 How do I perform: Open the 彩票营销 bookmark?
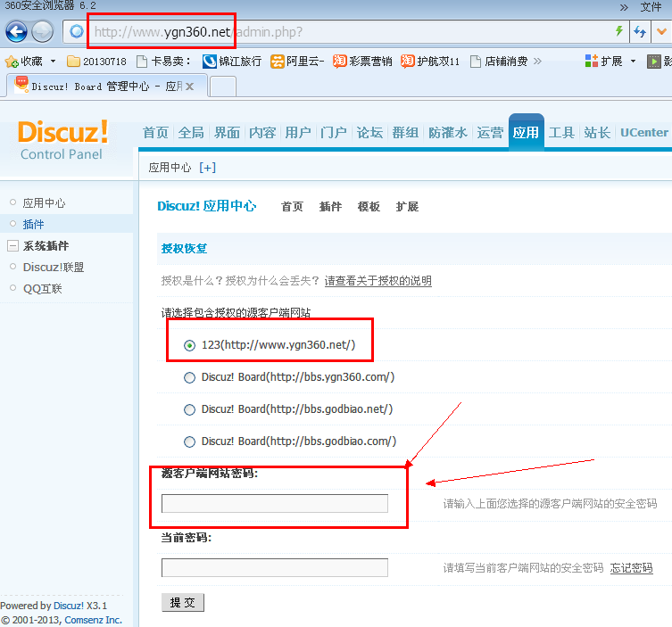362,62
